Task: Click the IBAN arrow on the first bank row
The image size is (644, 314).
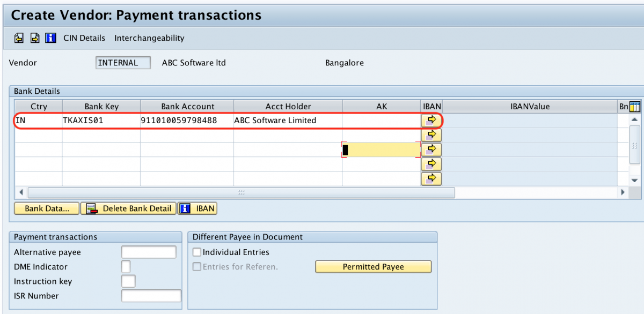Action: pyautogui.click(x=431, y=120)
